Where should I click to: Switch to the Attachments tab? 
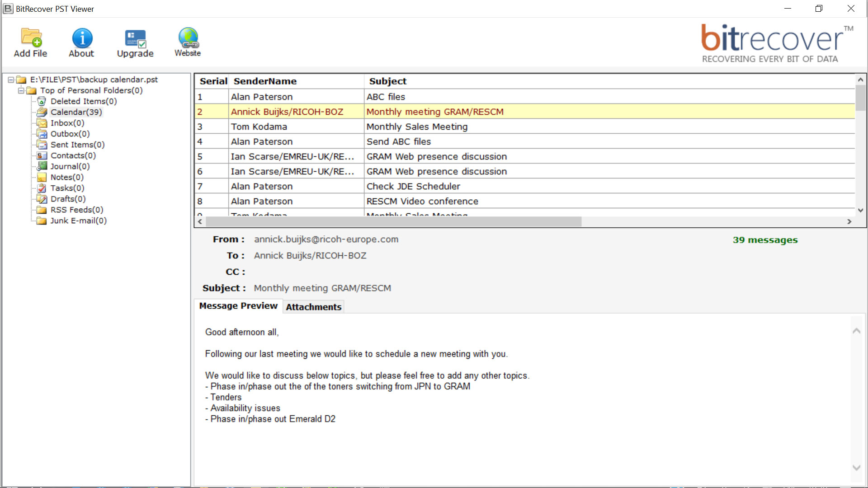pyautogui.click(x=314, y=307)
